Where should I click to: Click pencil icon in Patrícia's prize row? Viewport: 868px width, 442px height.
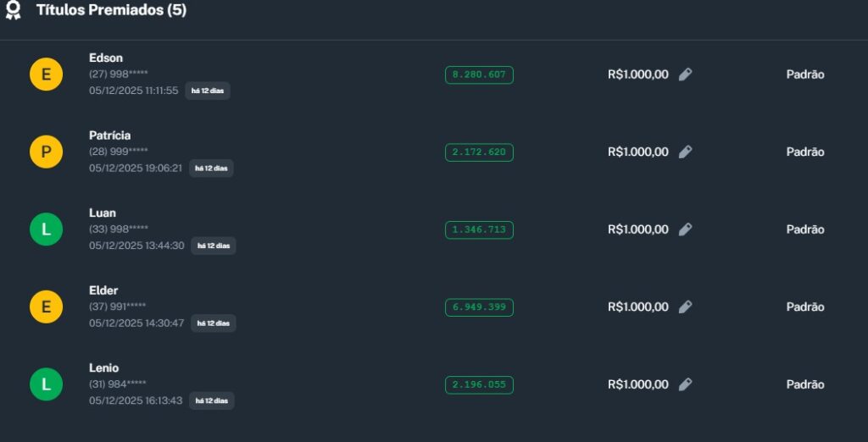point(686,152)
